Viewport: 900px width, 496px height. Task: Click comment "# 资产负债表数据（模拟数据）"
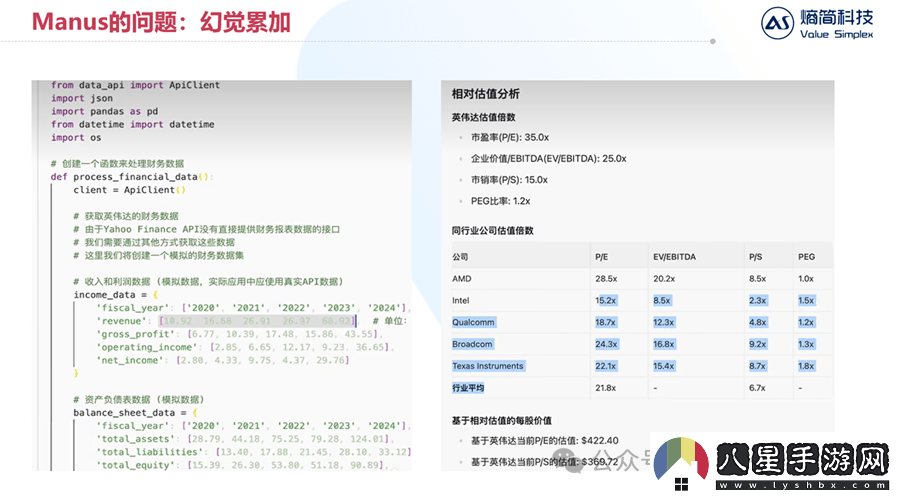139,400
